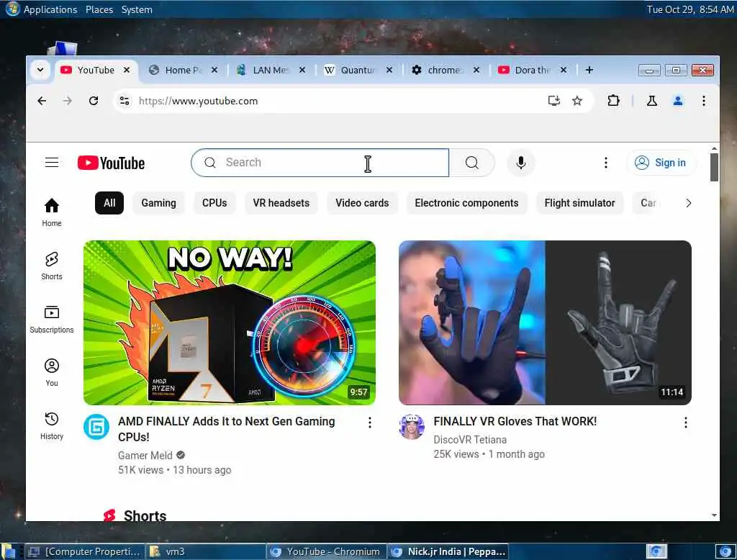This screenshot has height=560, width=737.
Task: Switch to Nick.jr India taskbar window
Action: 448,551
